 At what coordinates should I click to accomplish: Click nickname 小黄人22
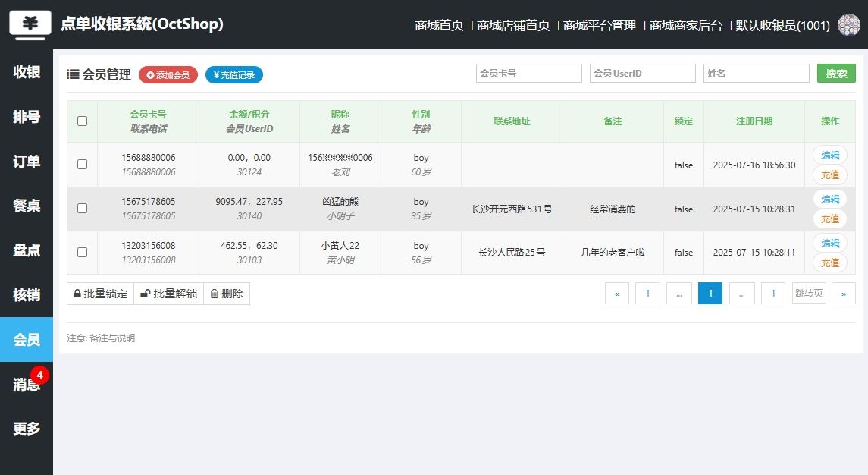(340, 246)
